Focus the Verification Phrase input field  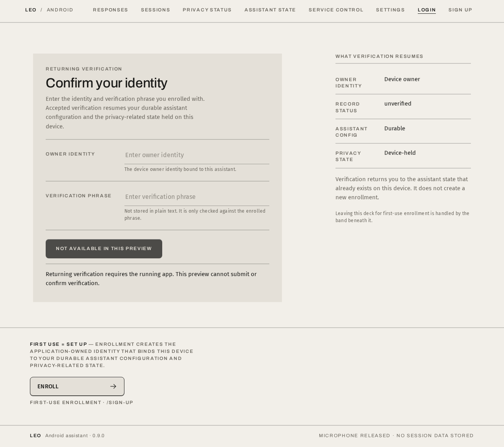[x=197, y=197]
